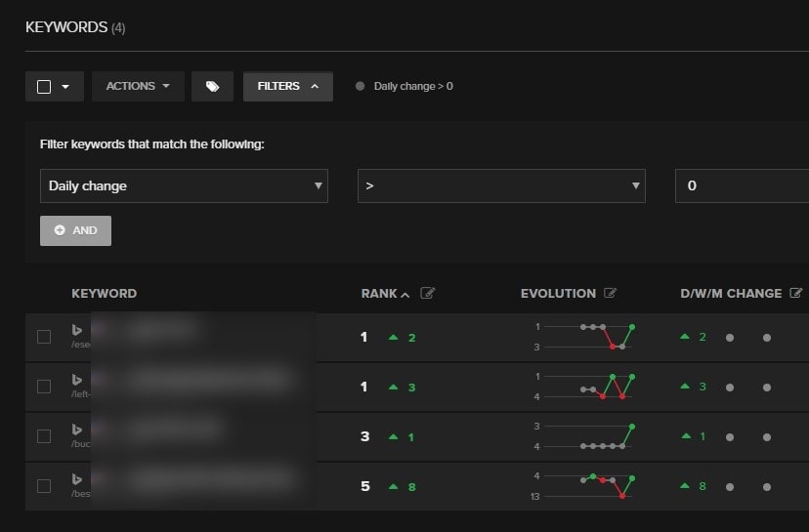Open evolution chart for rank 3 row
Screen dimensions: 809x532
584,436
